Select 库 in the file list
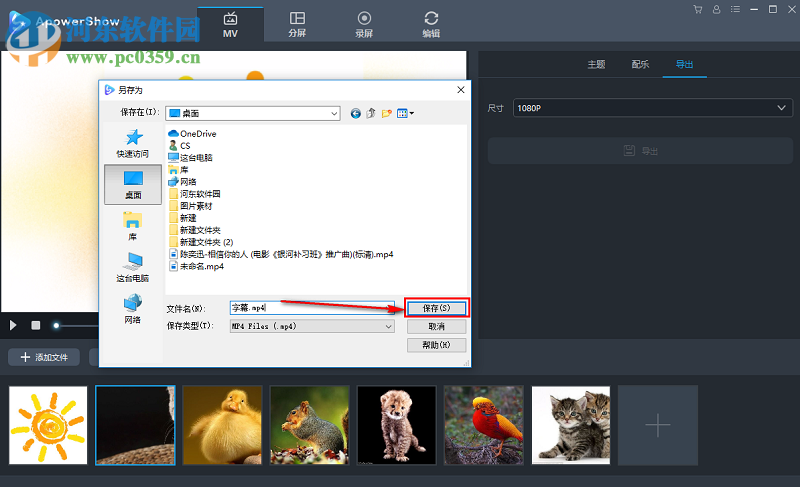The image size is (800, 487). [x=179, y=170]
